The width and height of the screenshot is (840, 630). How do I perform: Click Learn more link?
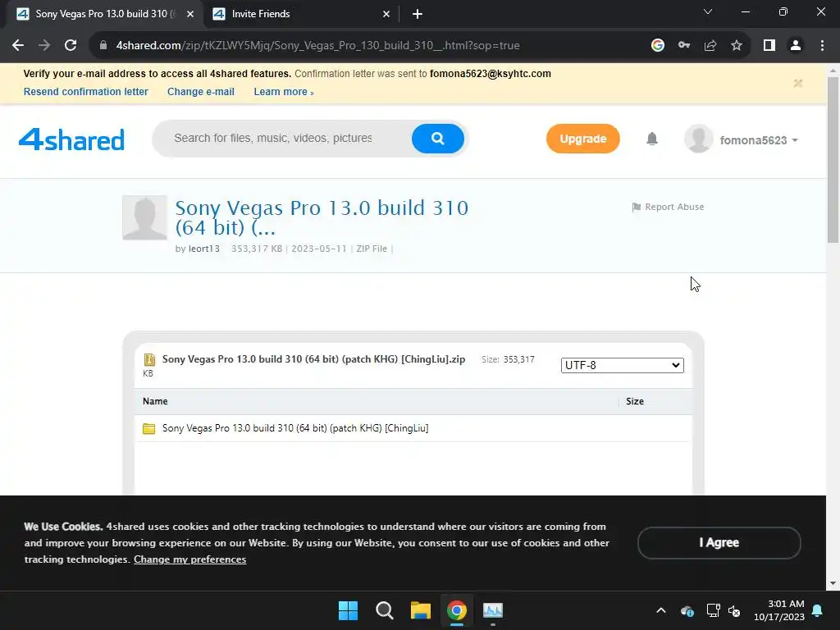[x=283, y=92]
